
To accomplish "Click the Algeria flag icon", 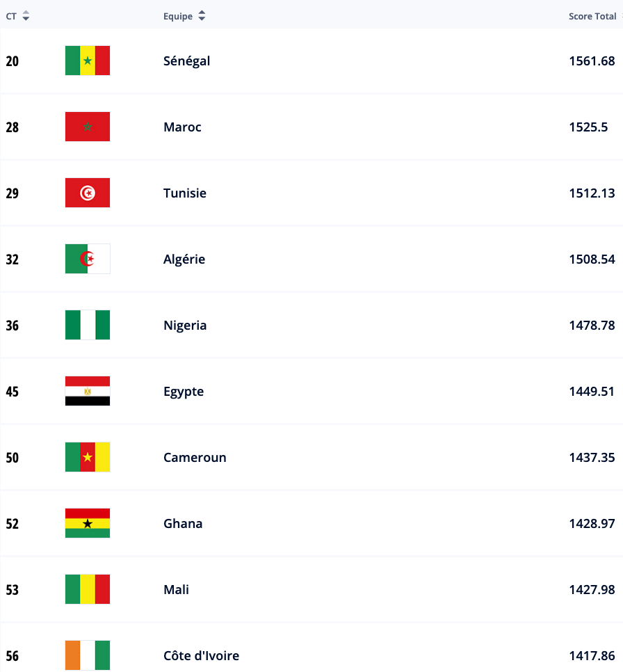I will click(x=88, y=259).
